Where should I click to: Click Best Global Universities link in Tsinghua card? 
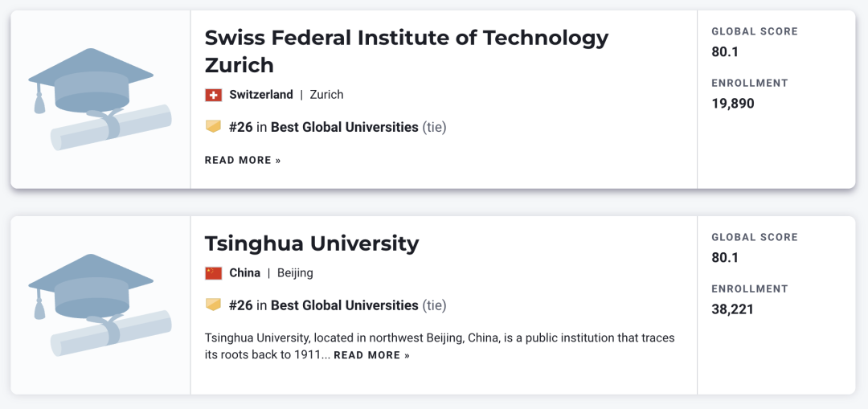344,305
